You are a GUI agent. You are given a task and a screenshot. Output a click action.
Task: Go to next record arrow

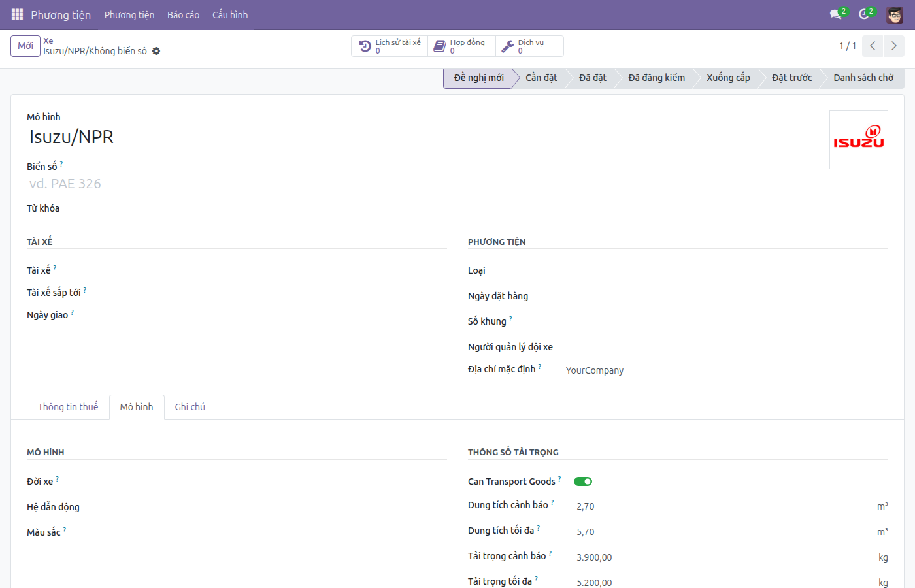[x=893, y=46]
